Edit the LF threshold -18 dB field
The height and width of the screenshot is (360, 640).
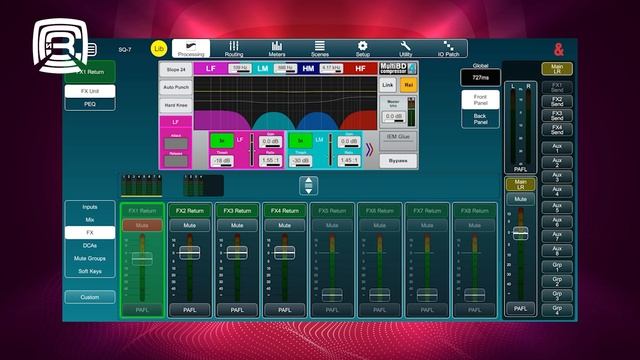point(222,161)
